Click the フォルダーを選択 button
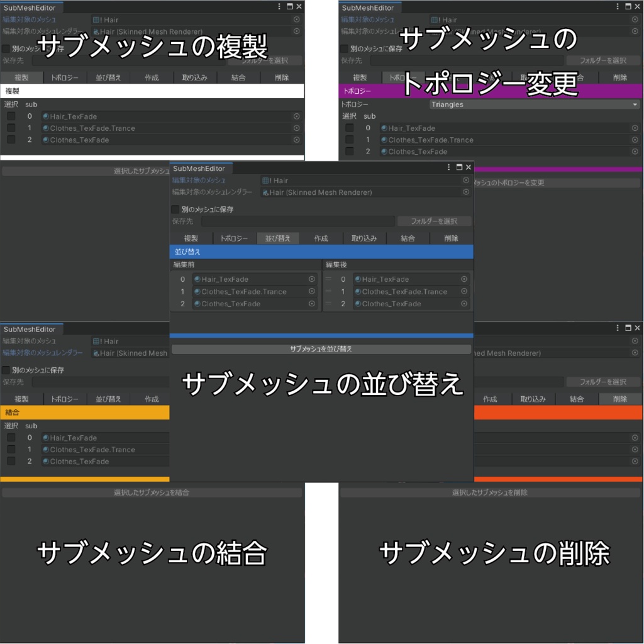 [435, 221]
